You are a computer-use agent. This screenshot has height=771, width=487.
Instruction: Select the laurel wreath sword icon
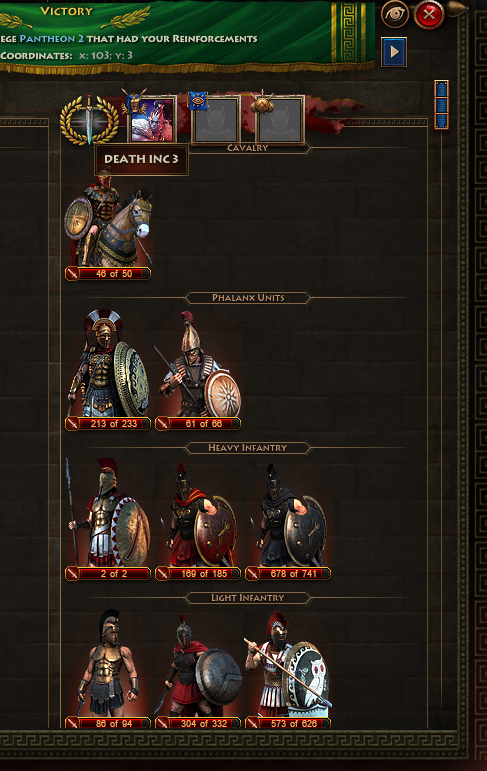tap(89, 120)
